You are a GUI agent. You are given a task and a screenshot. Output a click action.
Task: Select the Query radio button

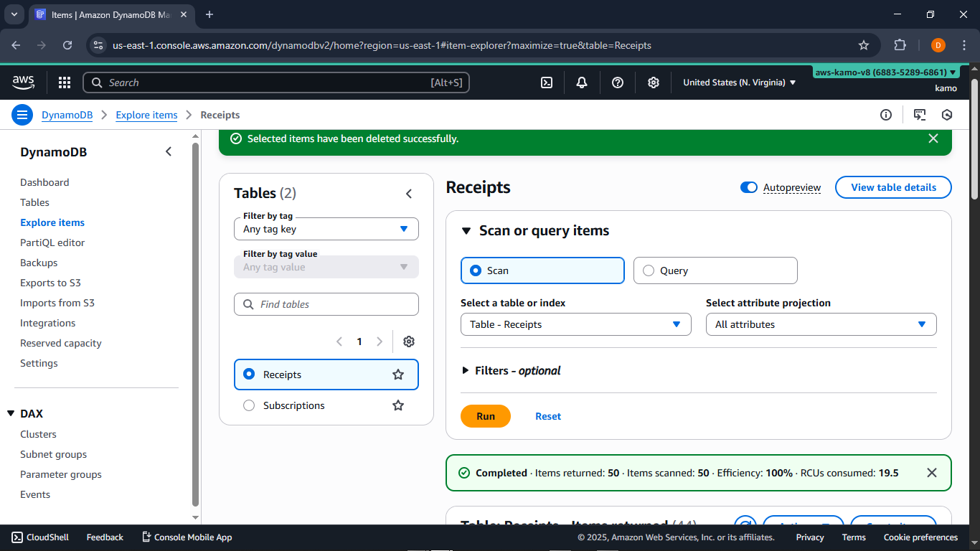649,270
